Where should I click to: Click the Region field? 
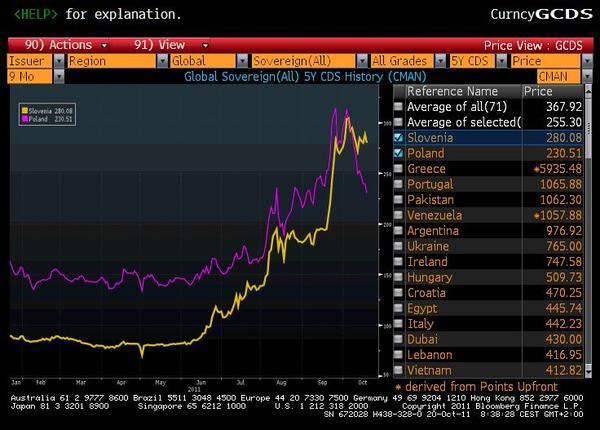point(112,61)
